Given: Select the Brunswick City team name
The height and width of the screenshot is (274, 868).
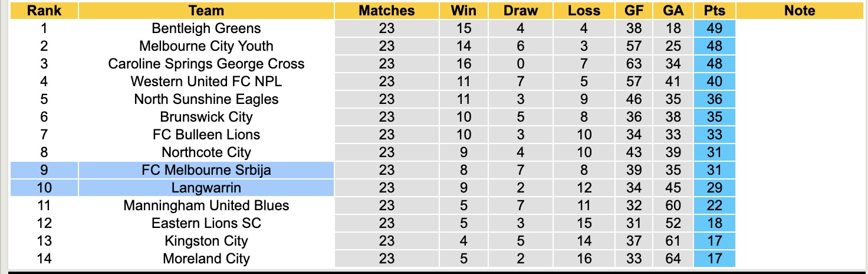Looking at the screenshot, I should tap(206, 117).
